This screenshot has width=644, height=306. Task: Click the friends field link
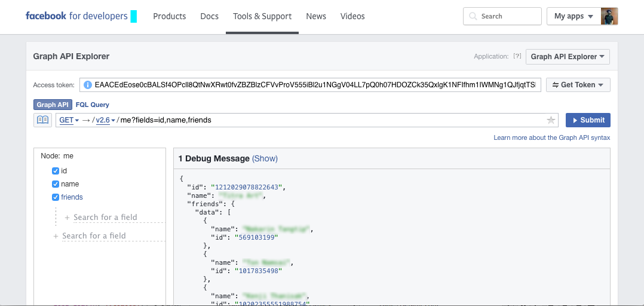click(72, 197)
